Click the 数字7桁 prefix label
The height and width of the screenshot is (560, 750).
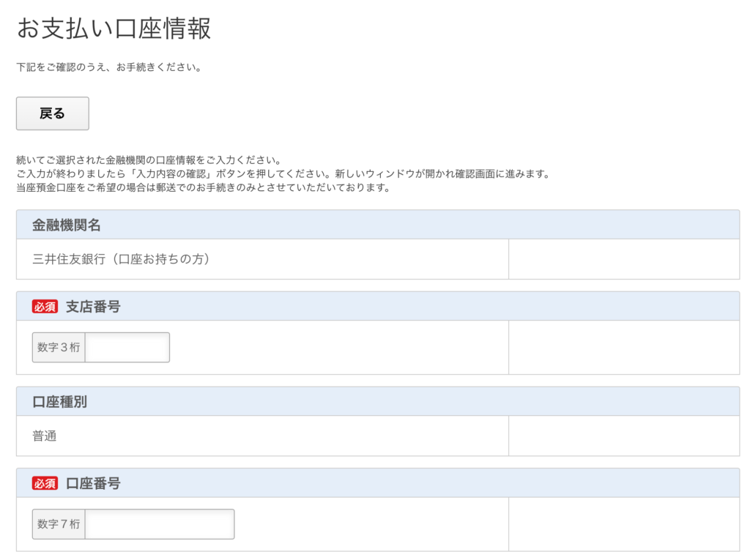pyautogui.click(x=59, y=524)
